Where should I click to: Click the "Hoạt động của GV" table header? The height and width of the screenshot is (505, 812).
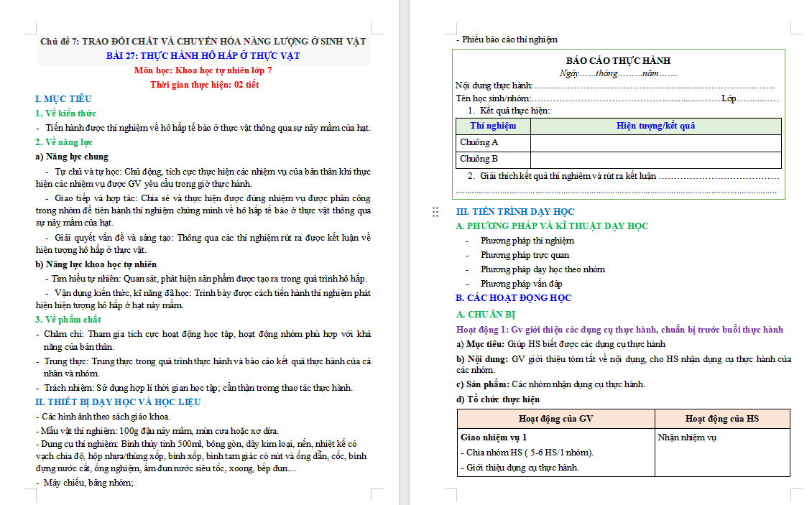[x=555, y=418]
